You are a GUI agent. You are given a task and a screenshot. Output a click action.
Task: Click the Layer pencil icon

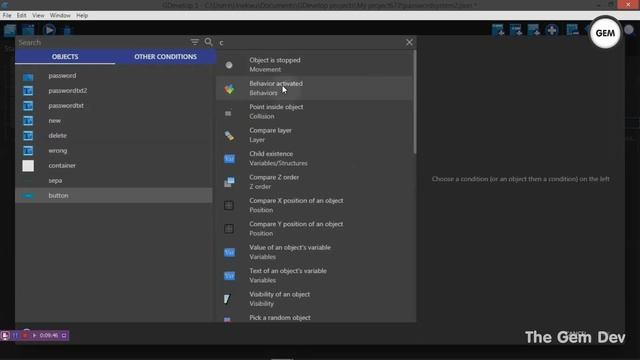(x=229, y=136)
